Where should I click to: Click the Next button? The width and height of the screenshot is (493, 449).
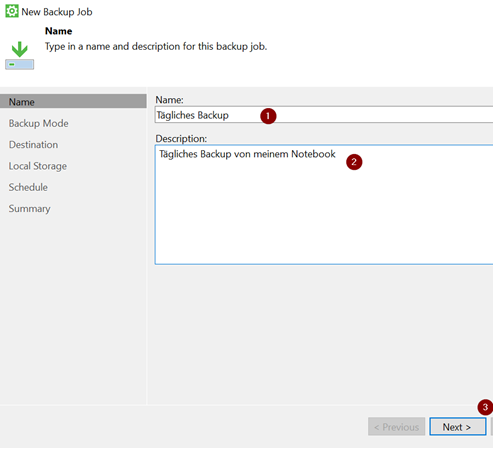(x=458, y=427)
